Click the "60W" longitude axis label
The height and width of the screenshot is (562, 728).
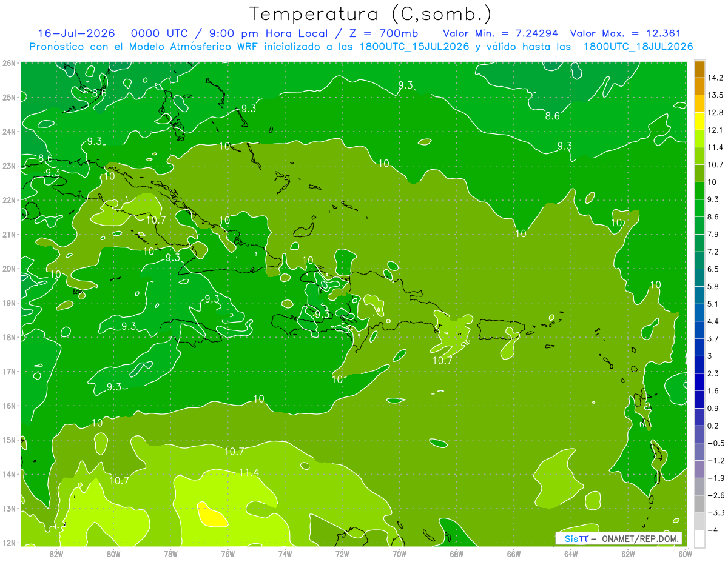click(x=685, y=554)
